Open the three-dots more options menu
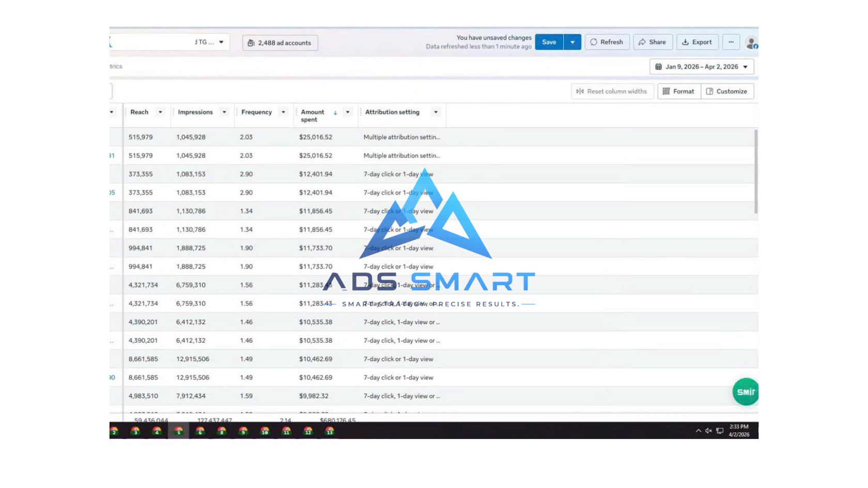 pyautogui.click(x=731, y=42)
